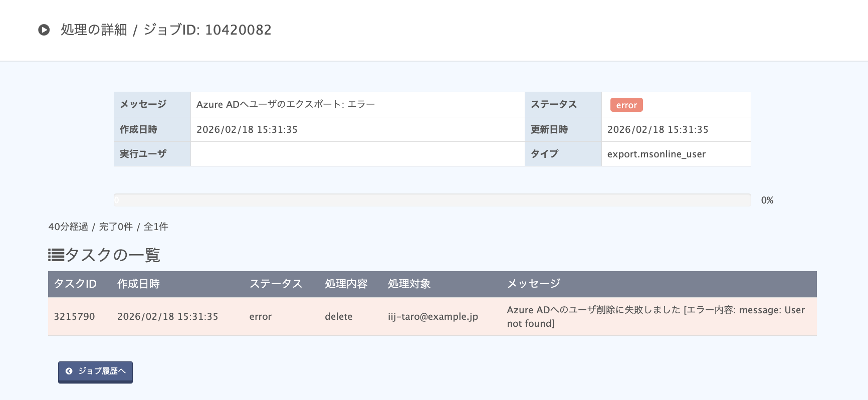Click the export.msonline_user type value
The image size is (868, 400).
click(x=657, y=154)
